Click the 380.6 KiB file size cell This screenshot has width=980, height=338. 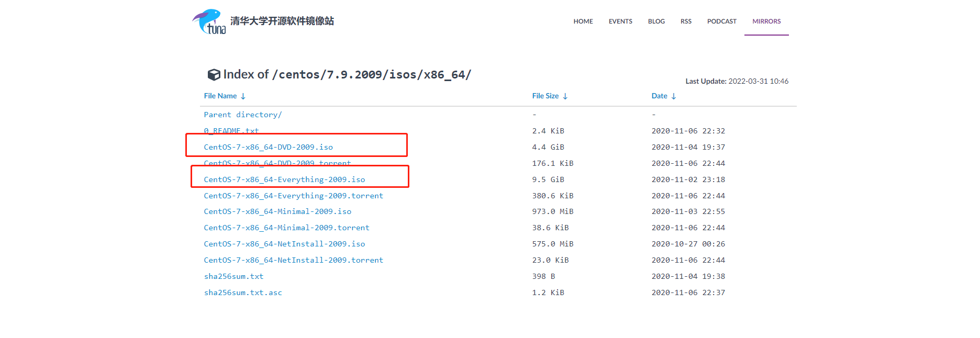pyautogui.click(x=553, y=196)
